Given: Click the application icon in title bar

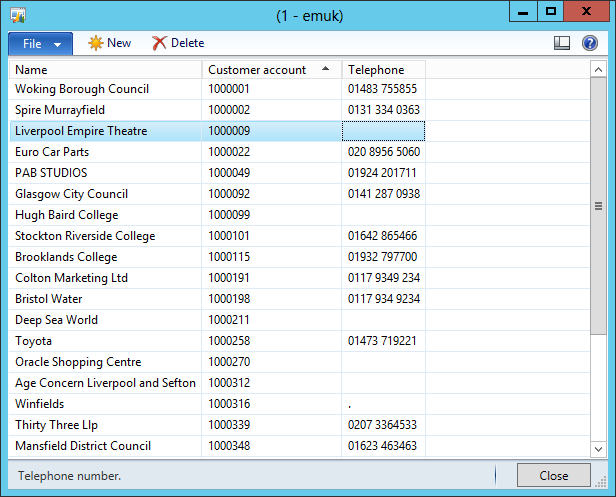Looking at the screenshot, I should point(18,16).
